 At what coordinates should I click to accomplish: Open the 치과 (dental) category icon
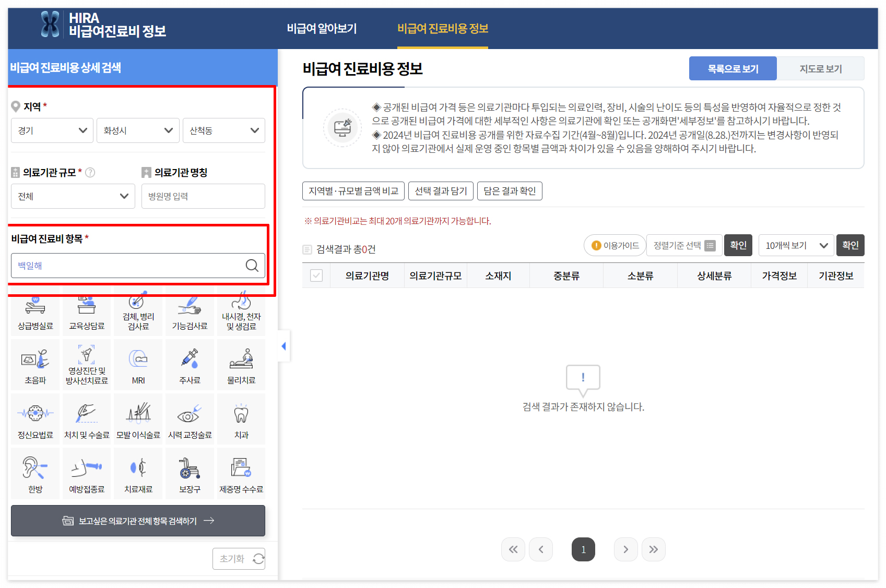click(241, 418)
